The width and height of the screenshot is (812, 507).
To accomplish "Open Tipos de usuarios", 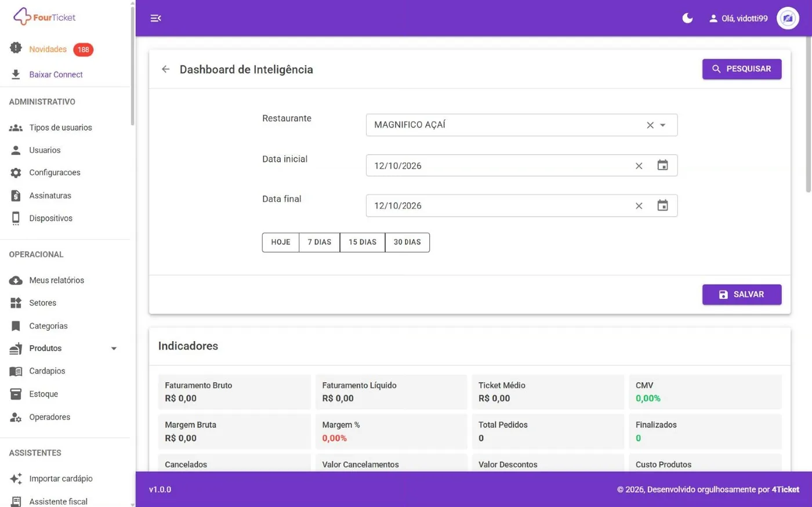I will point(60,128).
